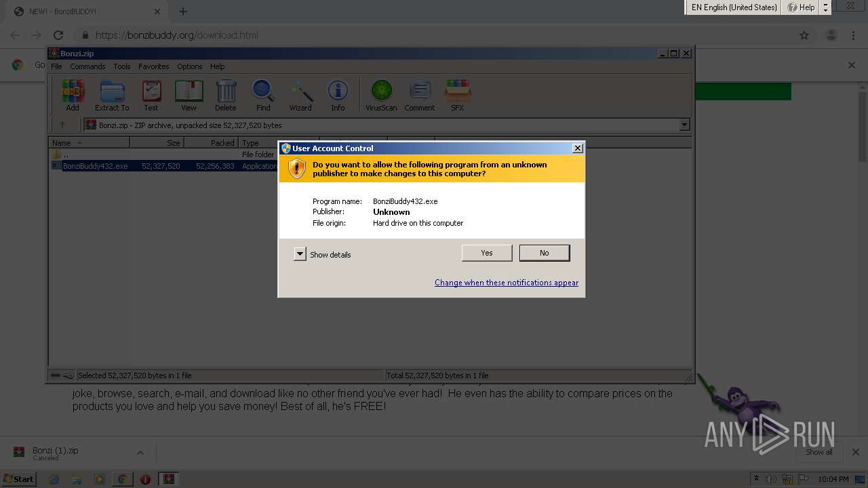Open Internet Explorer from taskbar
Screen dimensions: 868x488
(x=54, y=479)
